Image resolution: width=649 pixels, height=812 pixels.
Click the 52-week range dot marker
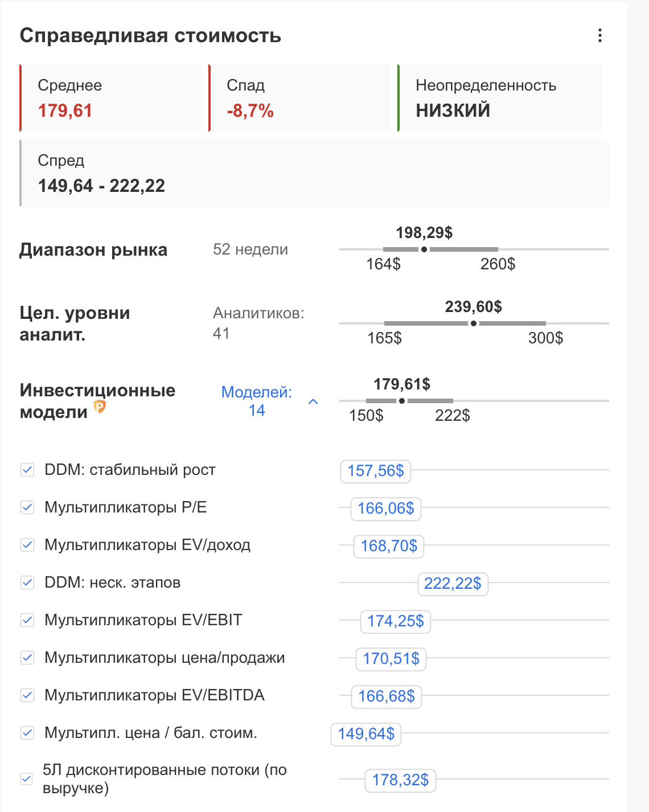point(424,249)
